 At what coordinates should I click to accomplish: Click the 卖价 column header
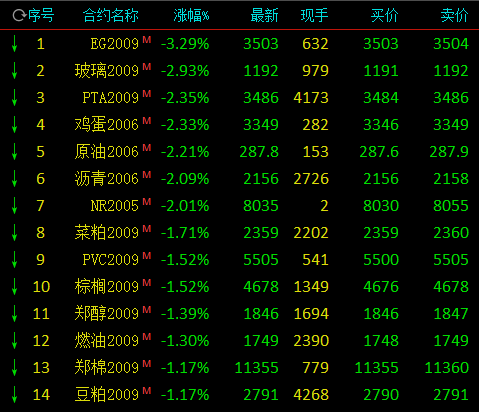pyautogui.click(x=454, y=15)
